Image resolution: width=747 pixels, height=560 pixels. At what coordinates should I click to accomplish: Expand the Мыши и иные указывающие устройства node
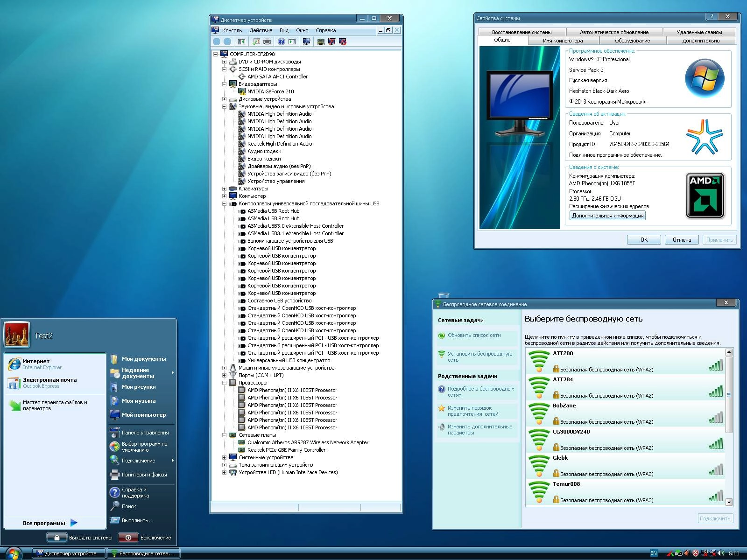point(225,368)
